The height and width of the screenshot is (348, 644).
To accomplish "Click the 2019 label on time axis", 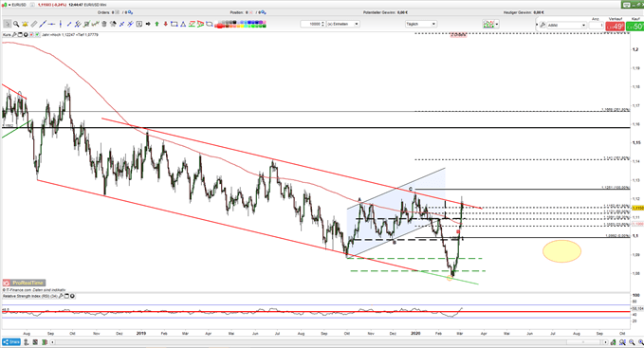I will (141, 334).
